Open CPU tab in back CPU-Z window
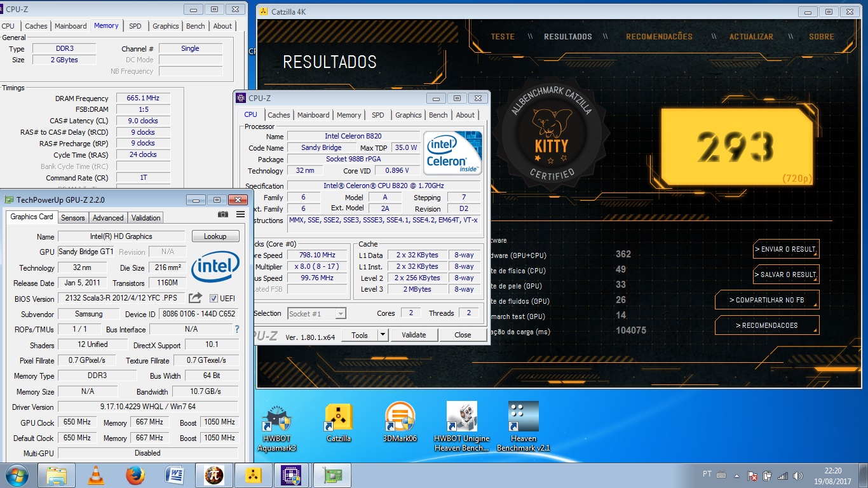Image resolution: width=868 pixels, height=488 pixels. [8, 26]
